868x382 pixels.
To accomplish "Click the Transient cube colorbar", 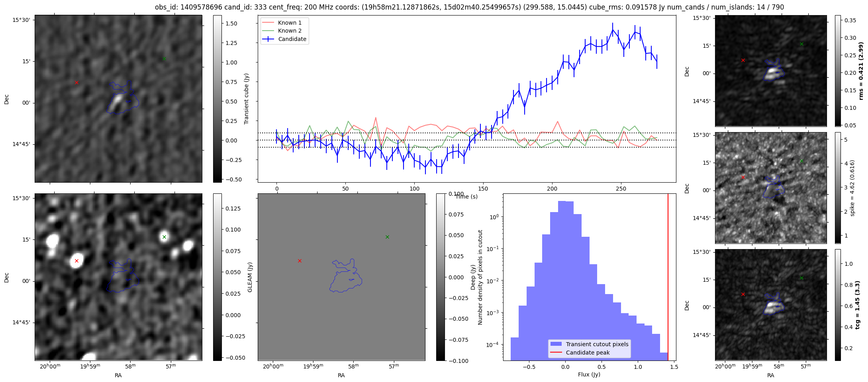I will point(217,99).
